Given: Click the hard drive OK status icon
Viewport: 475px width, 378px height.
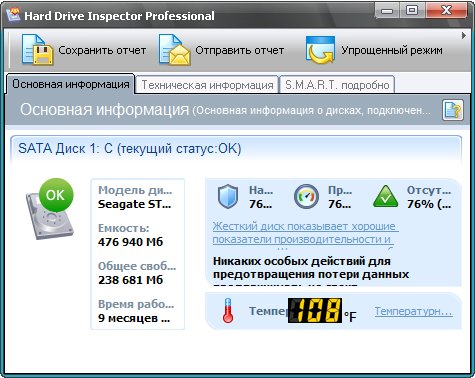Looking at the screenshot, I should (50, 209).
